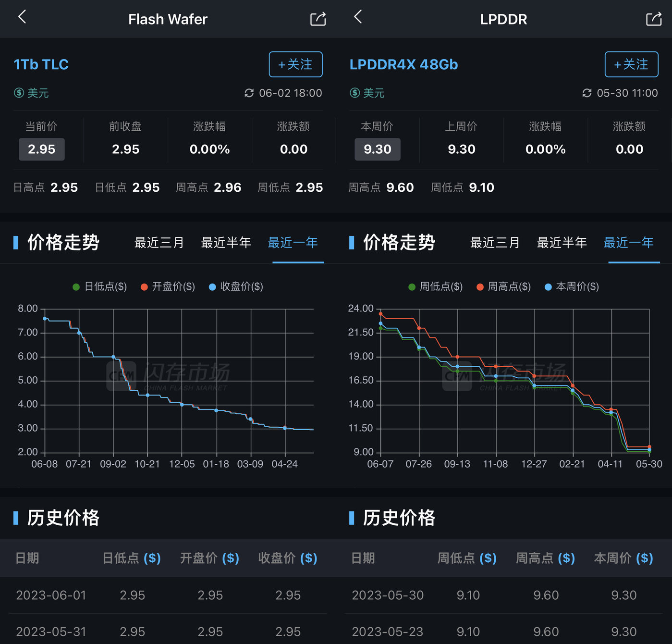Follow LPDDR4X 48Gb with +关注 button
672x644 pixels.
coord(631,64)
